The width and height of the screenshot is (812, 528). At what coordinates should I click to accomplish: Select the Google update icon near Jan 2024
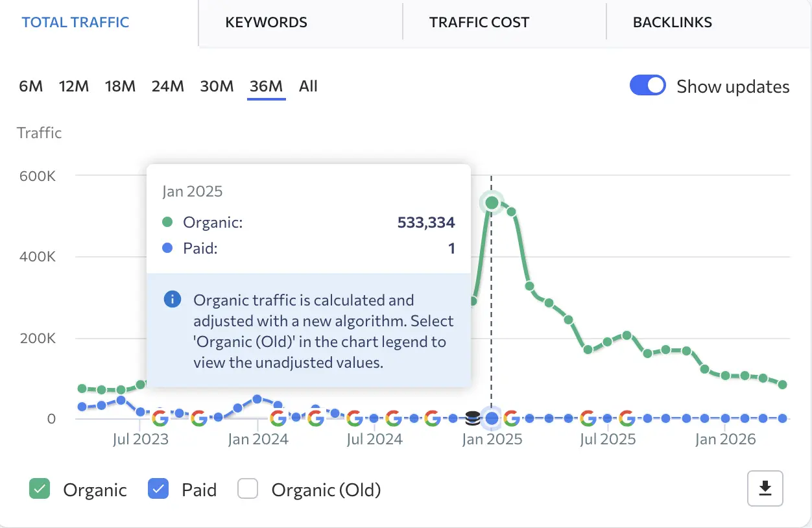coord(279,418)
